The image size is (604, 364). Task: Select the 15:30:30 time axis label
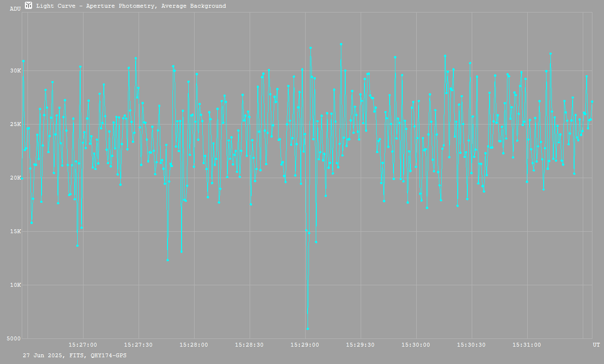click(472, 345)
